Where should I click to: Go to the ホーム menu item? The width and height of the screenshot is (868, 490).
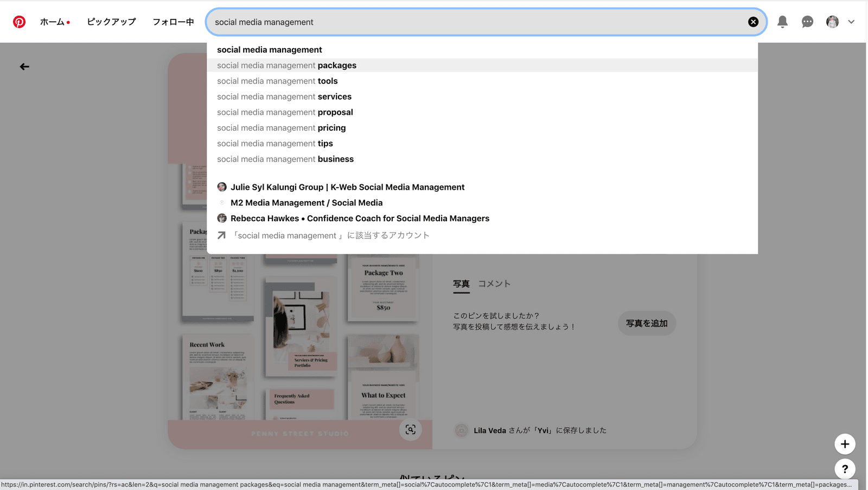click(x=53, y=22)
